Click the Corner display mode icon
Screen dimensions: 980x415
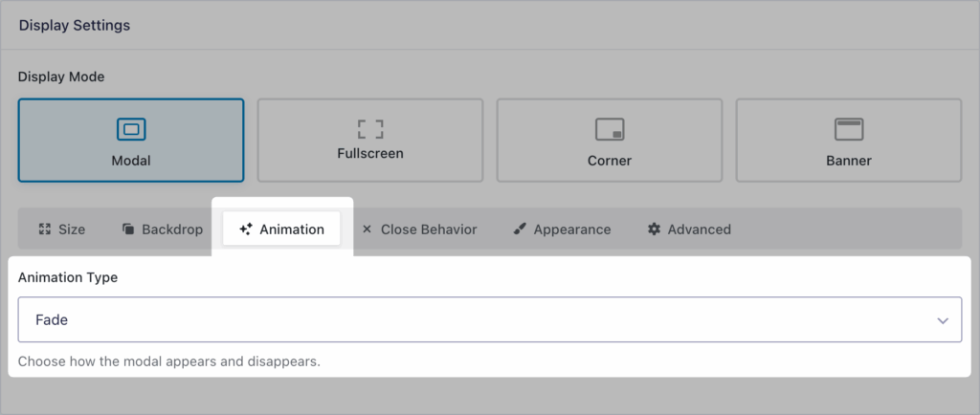pos(610,129)
